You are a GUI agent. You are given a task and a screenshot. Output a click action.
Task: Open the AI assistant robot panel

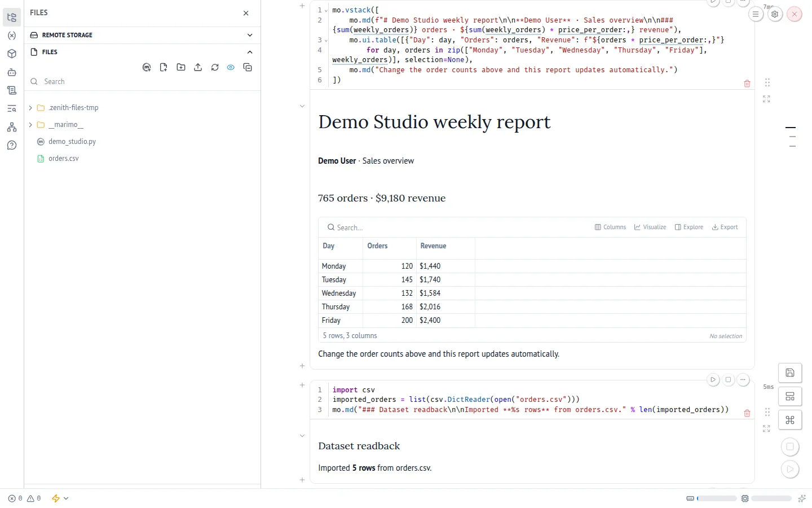12,72
